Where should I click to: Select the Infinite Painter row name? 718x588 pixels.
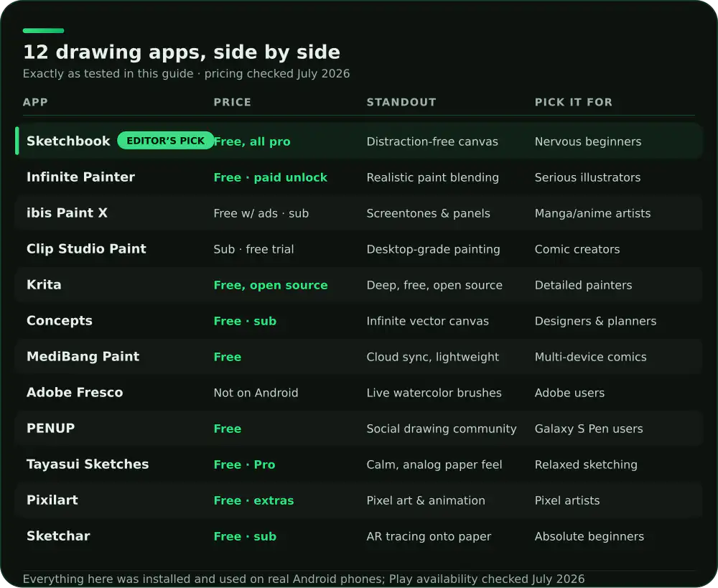80,177
